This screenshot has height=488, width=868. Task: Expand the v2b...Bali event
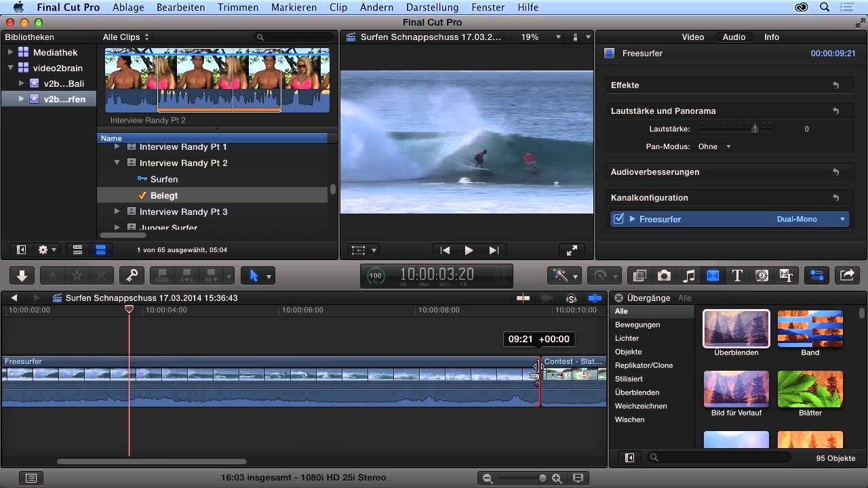[20, 83]
